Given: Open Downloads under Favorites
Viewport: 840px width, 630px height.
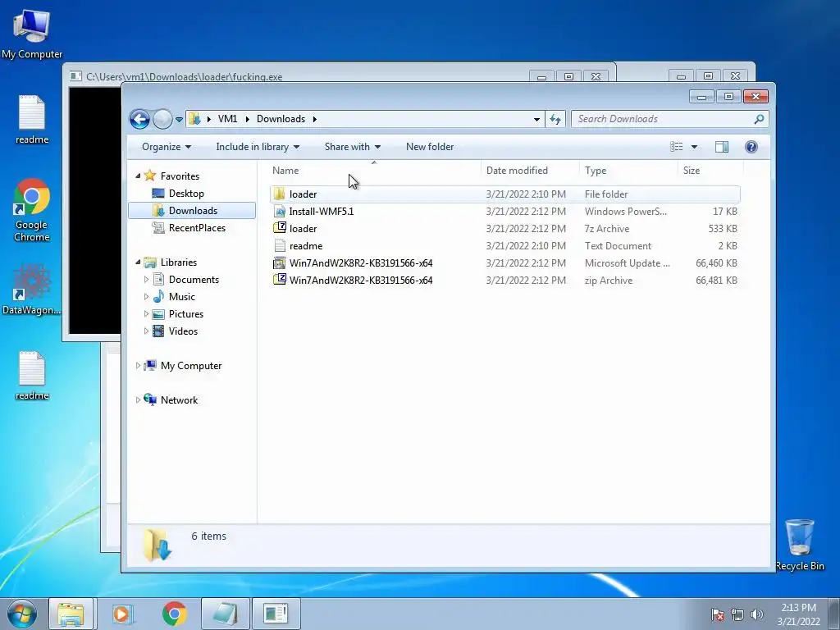Looking at the screenshot, I should click(x=193, y=211).
